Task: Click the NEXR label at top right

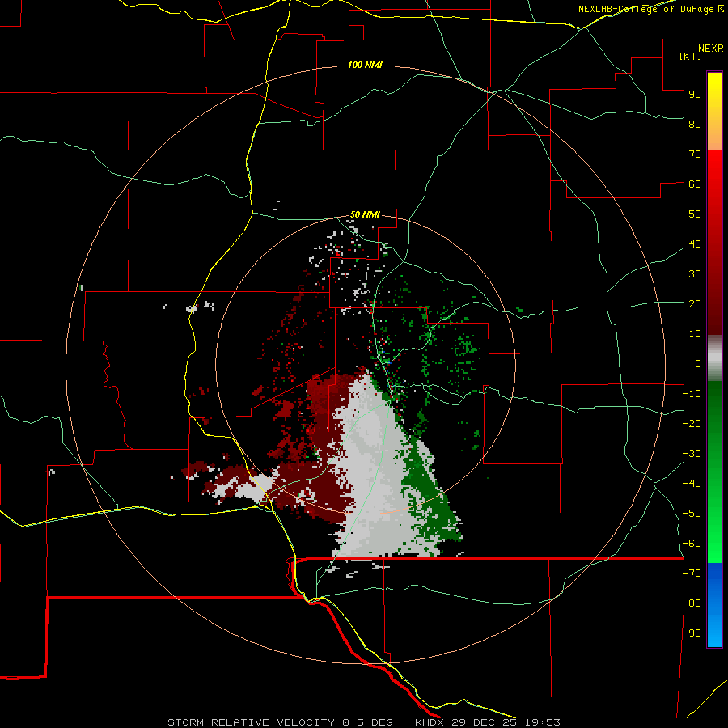Action: [x=711, y=49]
